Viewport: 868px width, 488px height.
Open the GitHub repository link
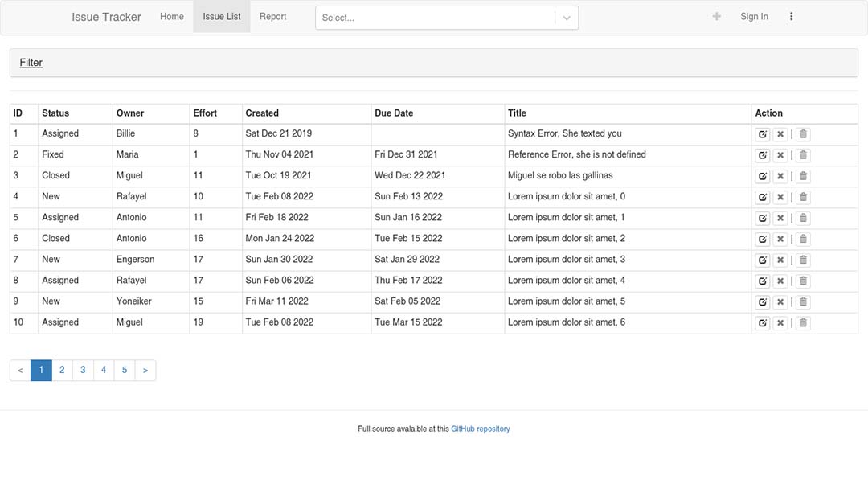point(480,429)
